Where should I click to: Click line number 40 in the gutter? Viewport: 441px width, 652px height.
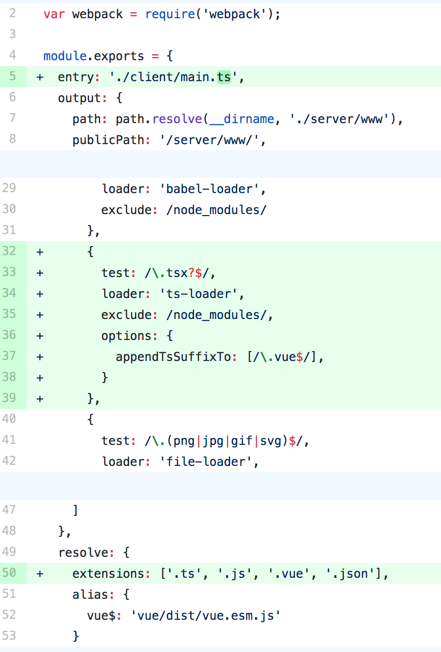click(9, 419)
